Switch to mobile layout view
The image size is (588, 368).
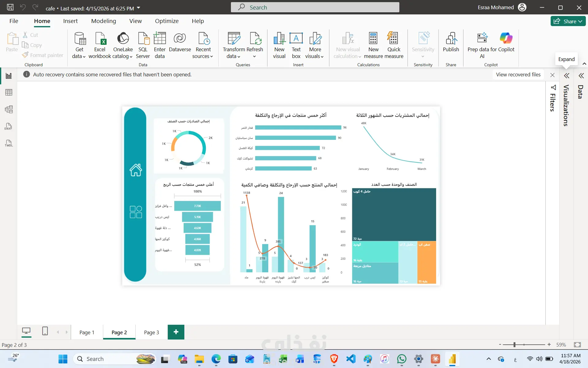pos(45,331)
